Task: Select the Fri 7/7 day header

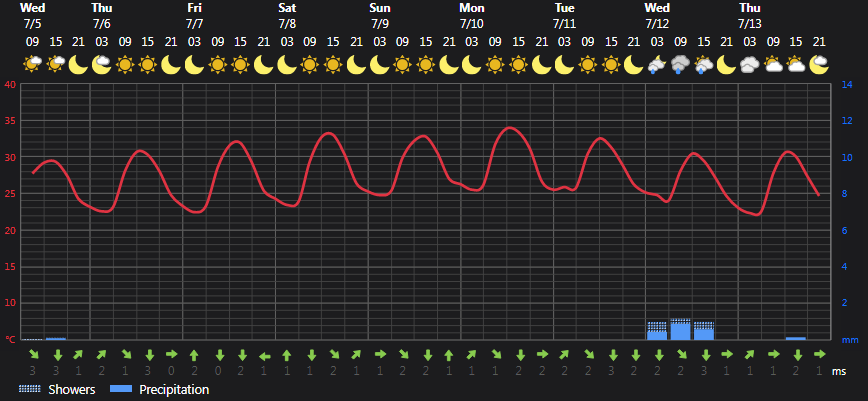Action: 194,16
